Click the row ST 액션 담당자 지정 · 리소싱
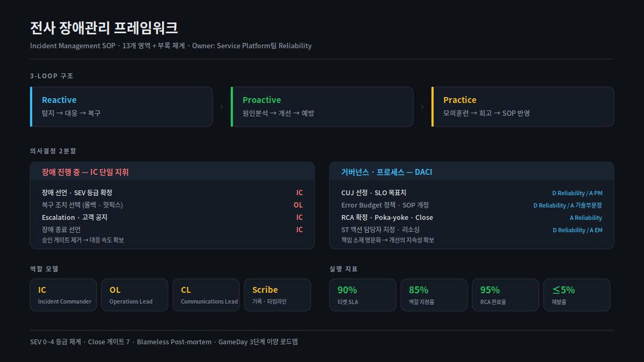This screenshot has height=362, width=644. [x=472, y=230]
